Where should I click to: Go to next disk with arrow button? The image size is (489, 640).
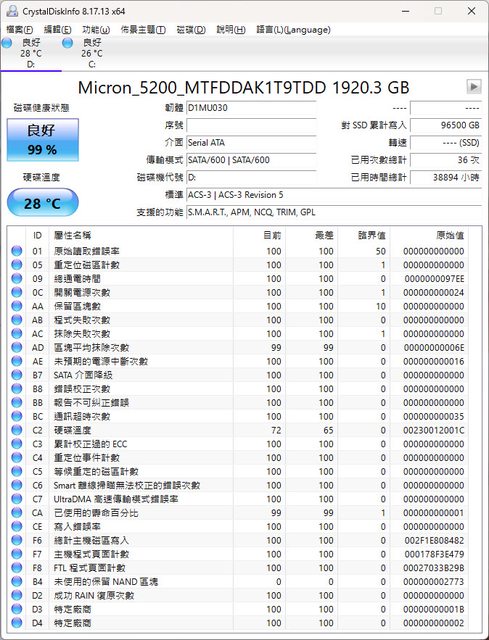(x=473, y=87)
